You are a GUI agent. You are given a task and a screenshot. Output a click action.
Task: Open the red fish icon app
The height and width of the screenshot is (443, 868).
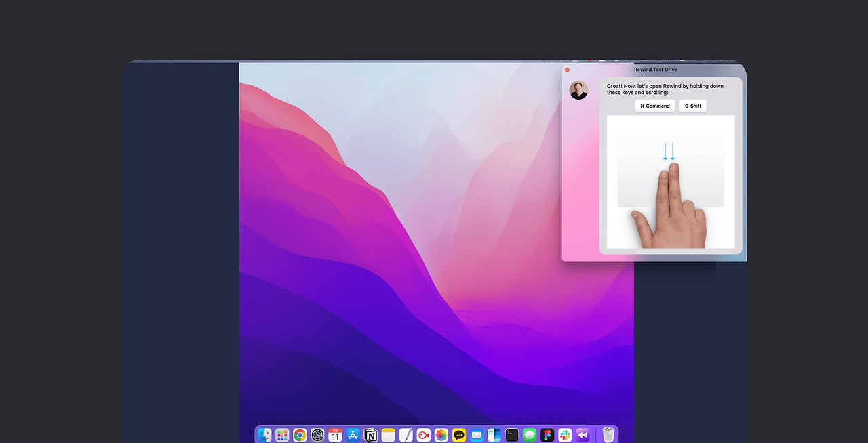tap(424, 435)
